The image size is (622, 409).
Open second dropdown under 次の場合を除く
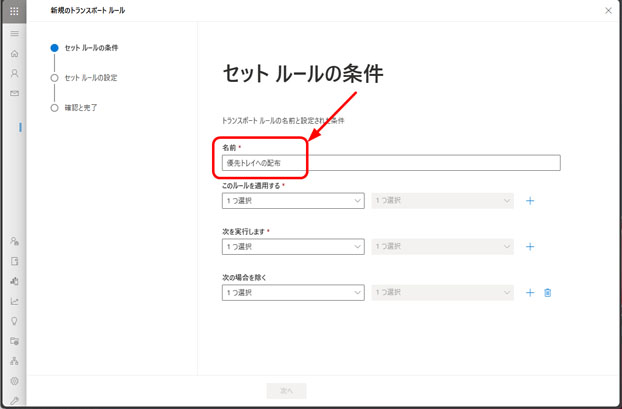point(442,293)
